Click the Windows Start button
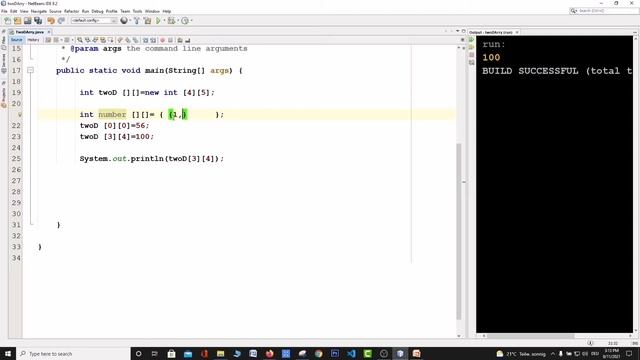This screenshot has height=360, width=640. [8, 353]
